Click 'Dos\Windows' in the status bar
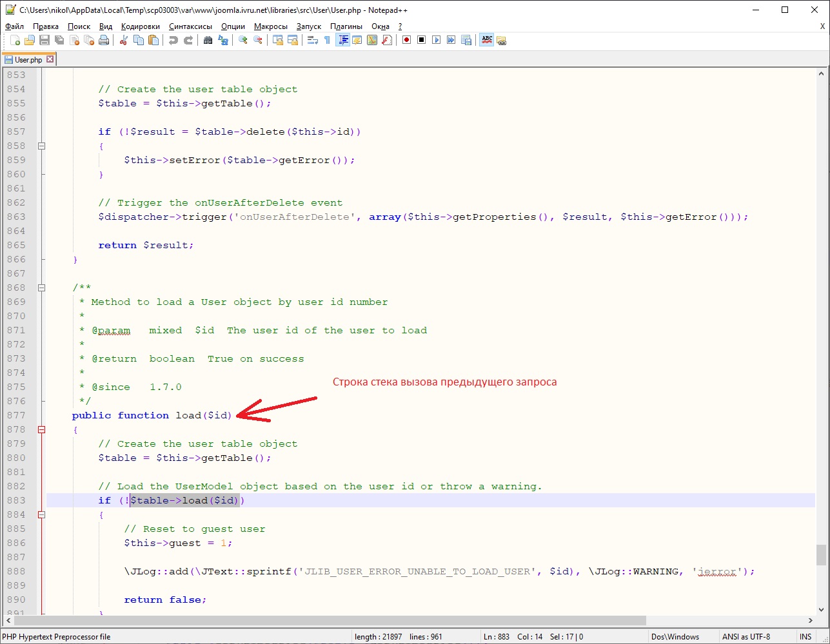 coord(675,637)
